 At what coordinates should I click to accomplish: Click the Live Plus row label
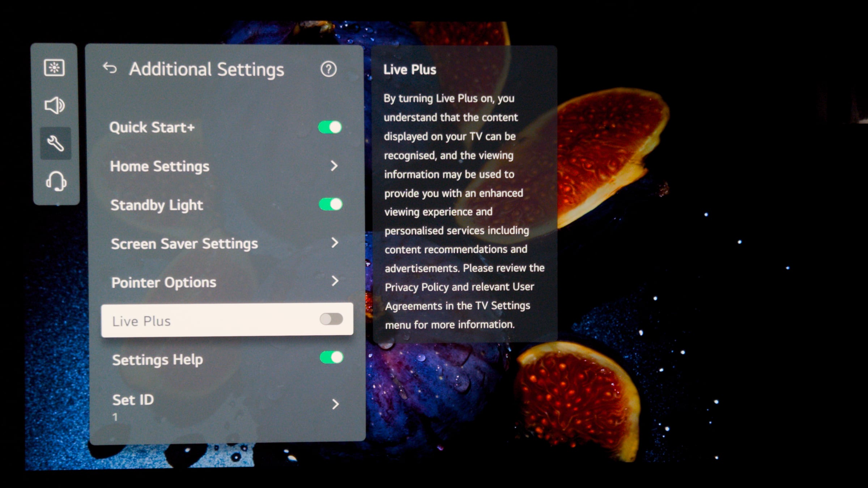coord(141,321)
